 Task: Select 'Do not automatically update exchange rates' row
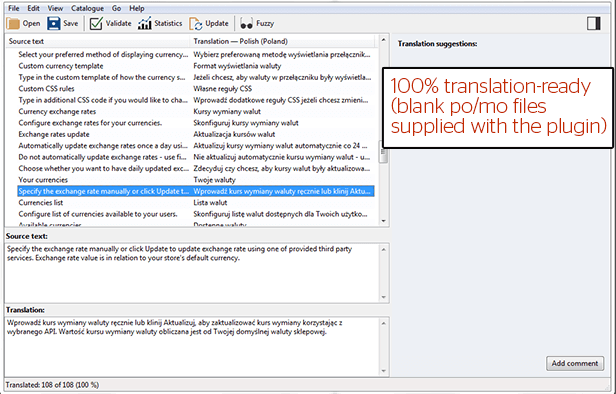196,157
